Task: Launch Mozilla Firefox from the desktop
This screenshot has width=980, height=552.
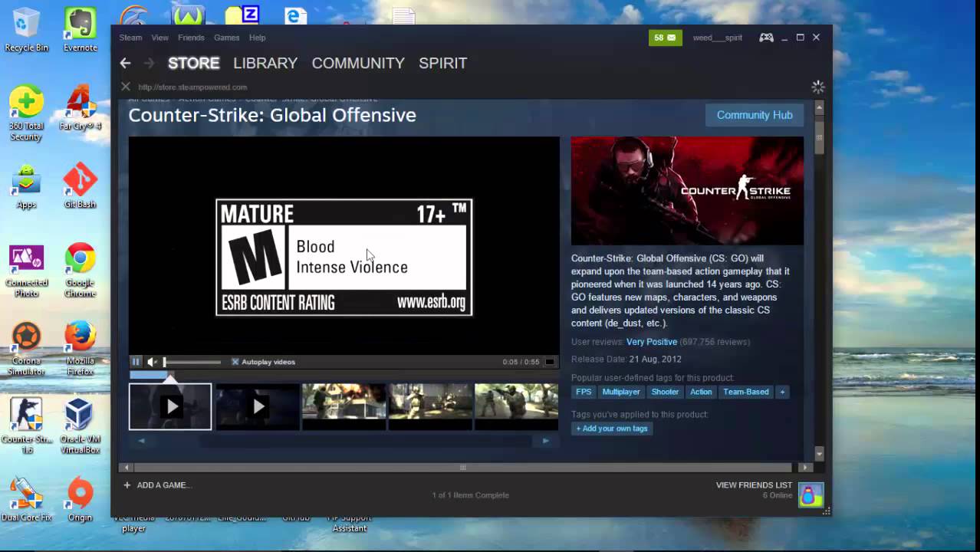Action: click(80, 349)
